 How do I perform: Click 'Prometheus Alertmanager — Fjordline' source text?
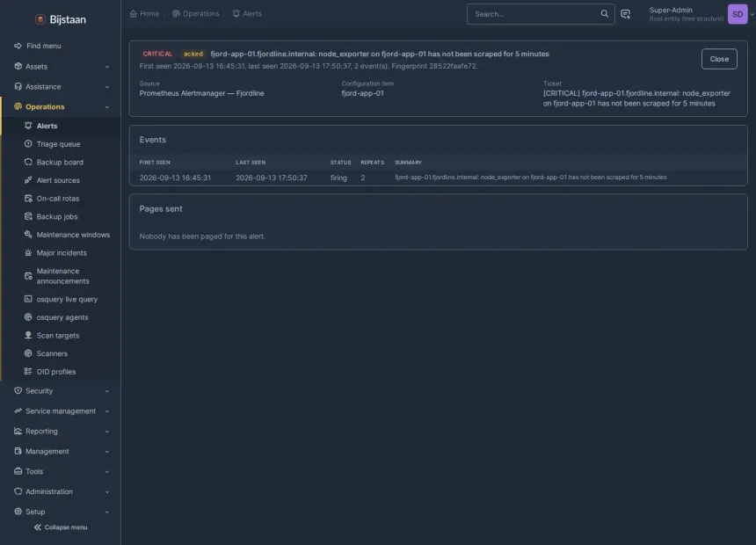click(x=201, y=93)
